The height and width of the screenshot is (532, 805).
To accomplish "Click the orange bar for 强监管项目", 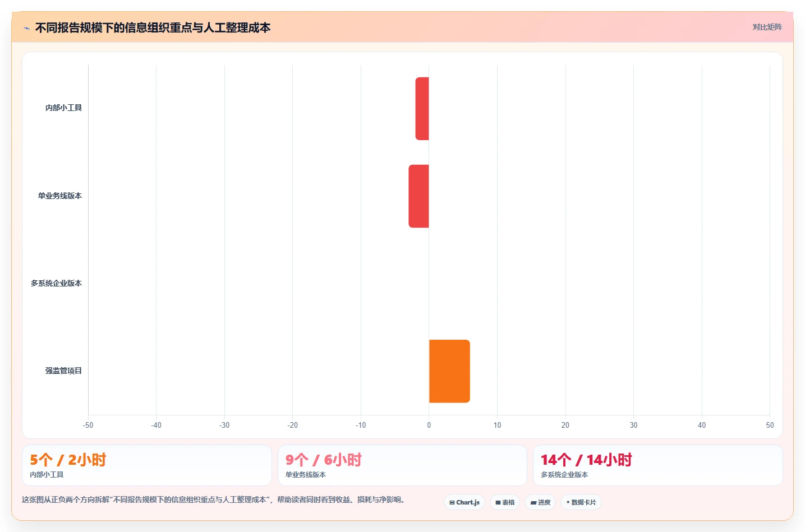I will 449,371.
